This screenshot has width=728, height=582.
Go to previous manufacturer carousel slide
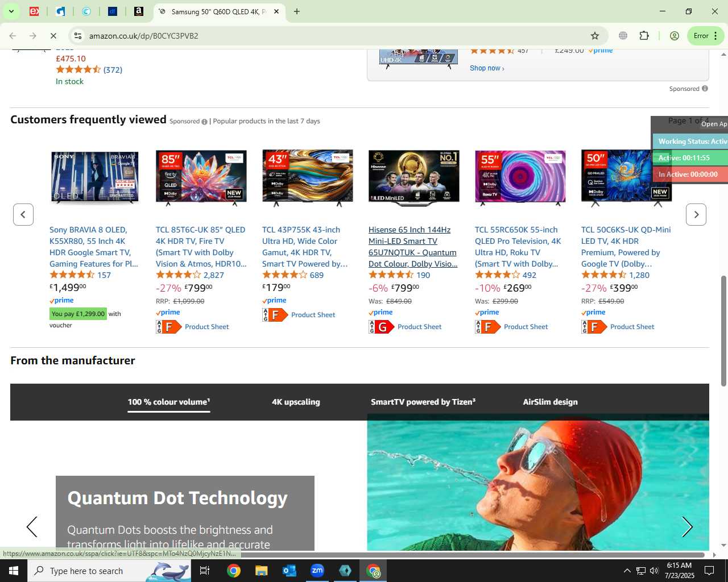tap(32, 527)
